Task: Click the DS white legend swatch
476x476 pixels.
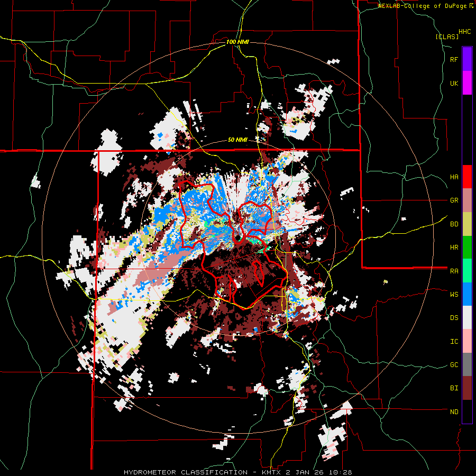Action: click(467, 317)
